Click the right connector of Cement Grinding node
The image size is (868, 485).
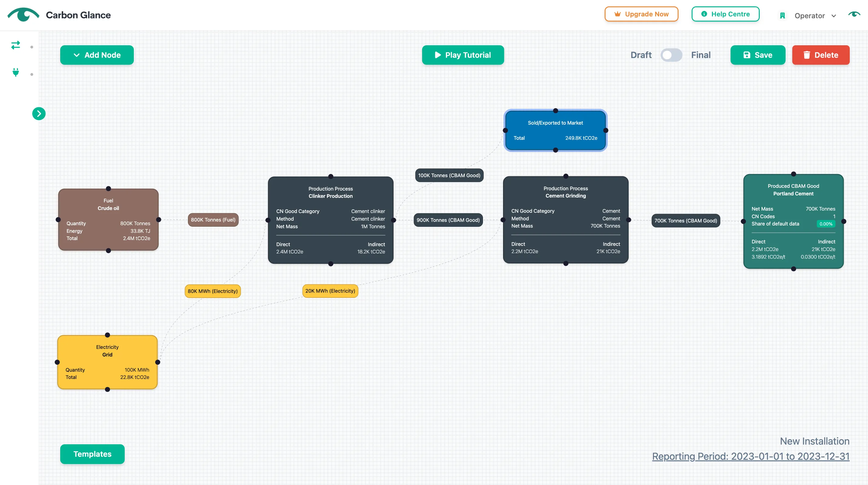(x=629, y=220)
